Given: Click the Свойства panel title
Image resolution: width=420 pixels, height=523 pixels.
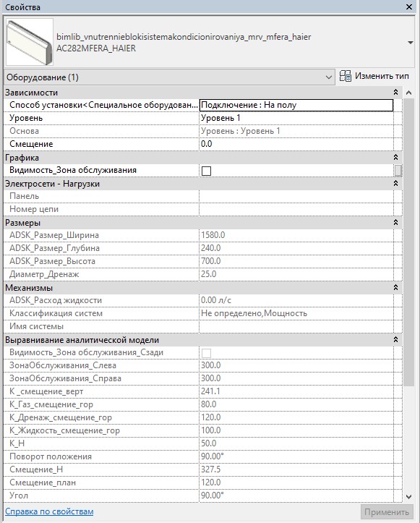Looking at the screenshot, I should (22, 7).
